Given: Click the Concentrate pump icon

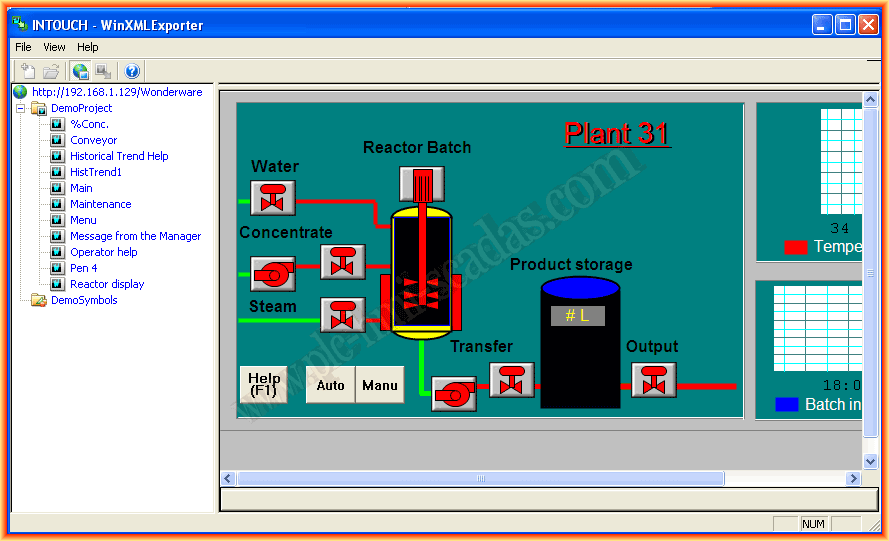Looking at the screenshot, I should (272, 273).
